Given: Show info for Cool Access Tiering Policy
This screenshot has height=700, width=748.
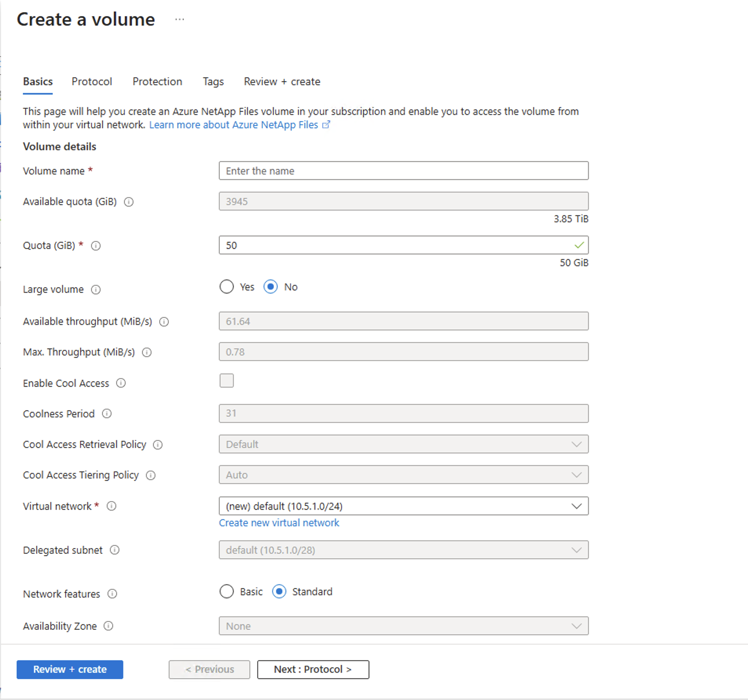Looking at the screenshot, I should pyautogui.click(x=151, y=475).
